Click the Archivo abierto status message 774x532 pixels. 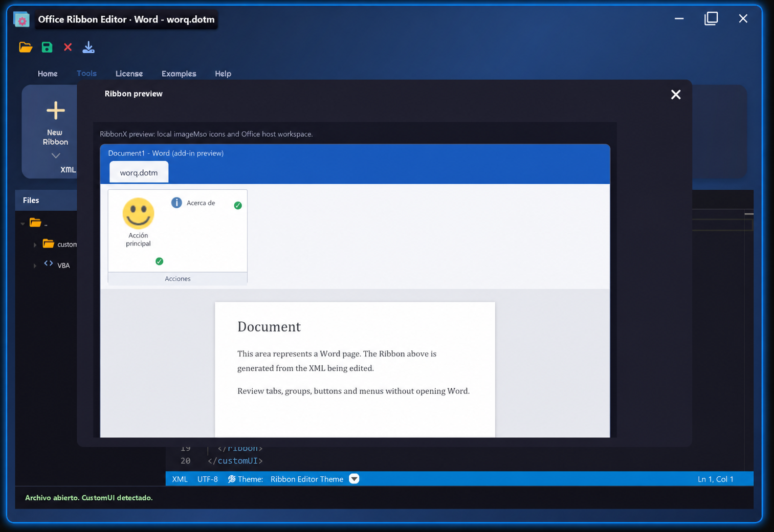(89, 497)
